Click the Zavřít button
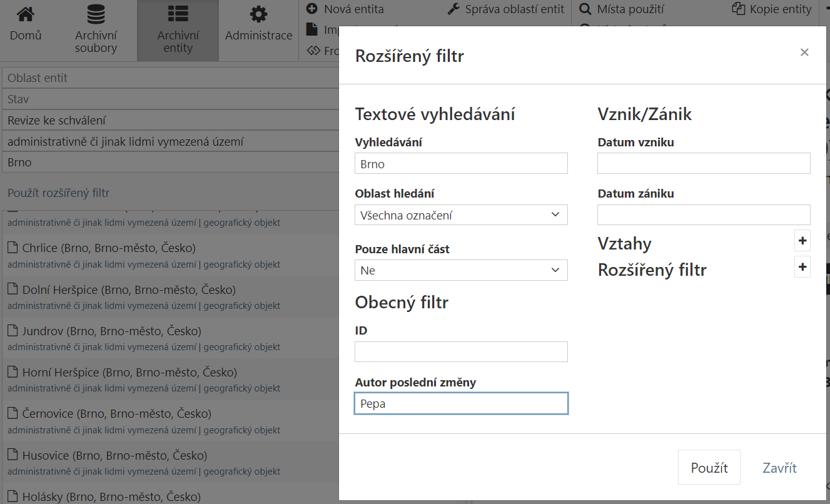This screenshot has height=504, width=830. 779,468
